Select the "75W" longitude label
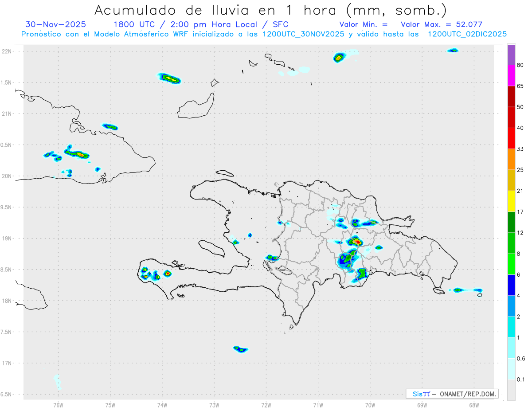 point(110,405)
